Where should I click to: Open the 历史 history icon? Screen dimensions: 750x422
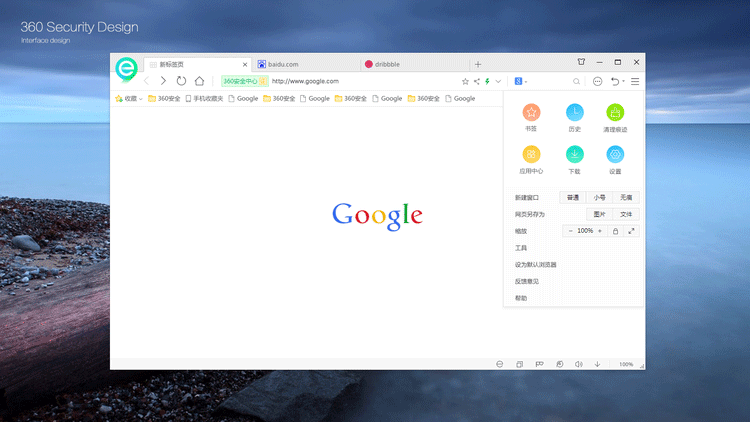574,113
